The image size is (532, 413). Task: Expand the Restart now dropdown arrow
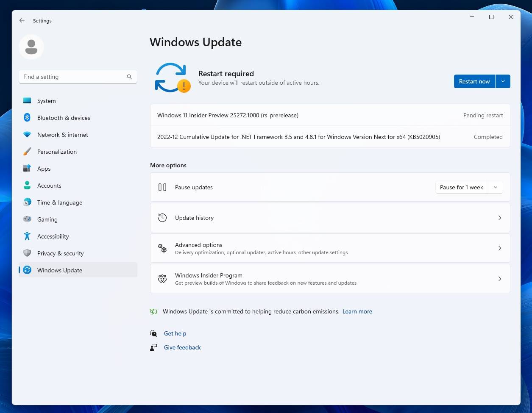pyautogui.click(x=503, y=81)
